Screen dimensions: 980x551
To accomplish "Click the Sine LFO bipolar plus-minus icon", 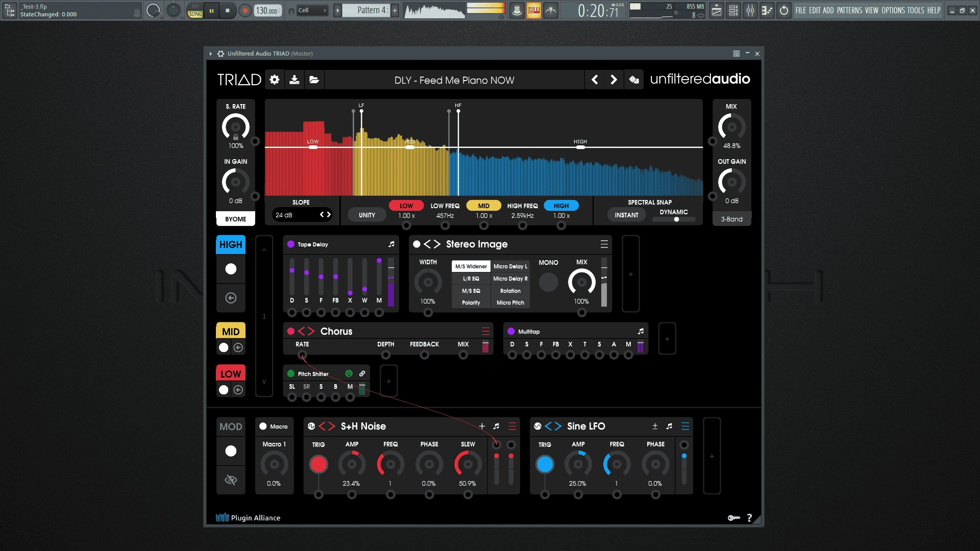I will pyautogui.click(x=655, y=426).
